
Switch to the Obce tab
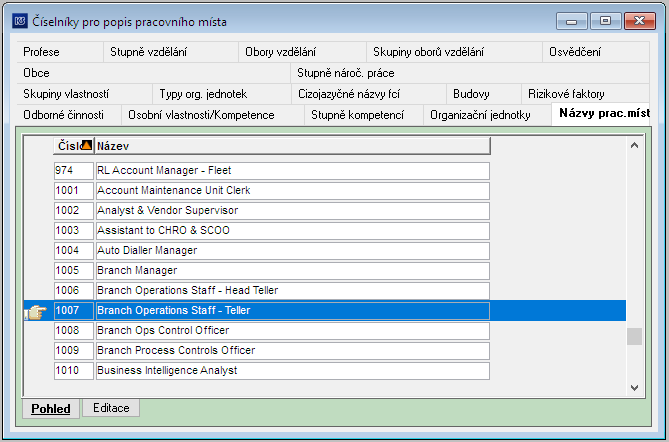click(154, 73)
